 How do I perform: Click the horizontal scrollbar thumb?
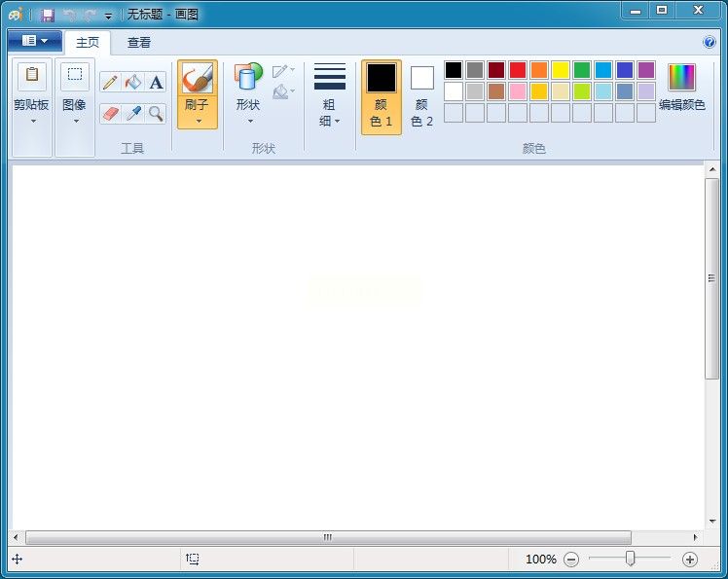click(328, 537)
